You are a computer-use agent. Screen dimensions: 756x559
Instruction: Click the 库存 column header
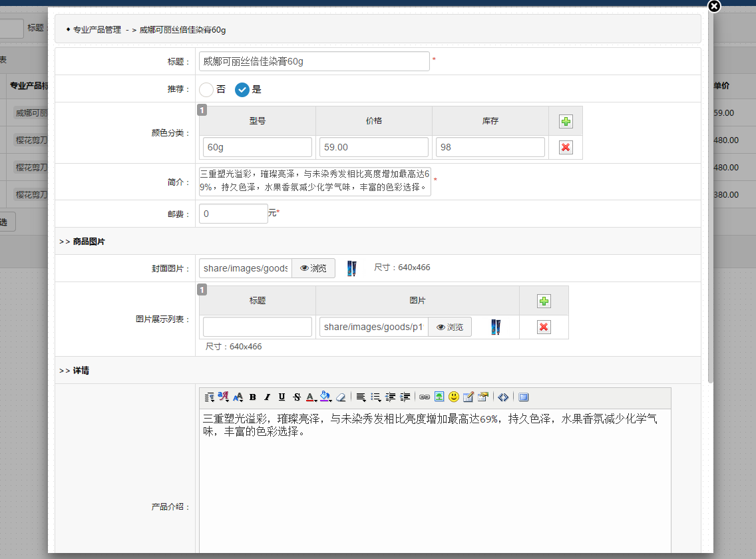490,121
